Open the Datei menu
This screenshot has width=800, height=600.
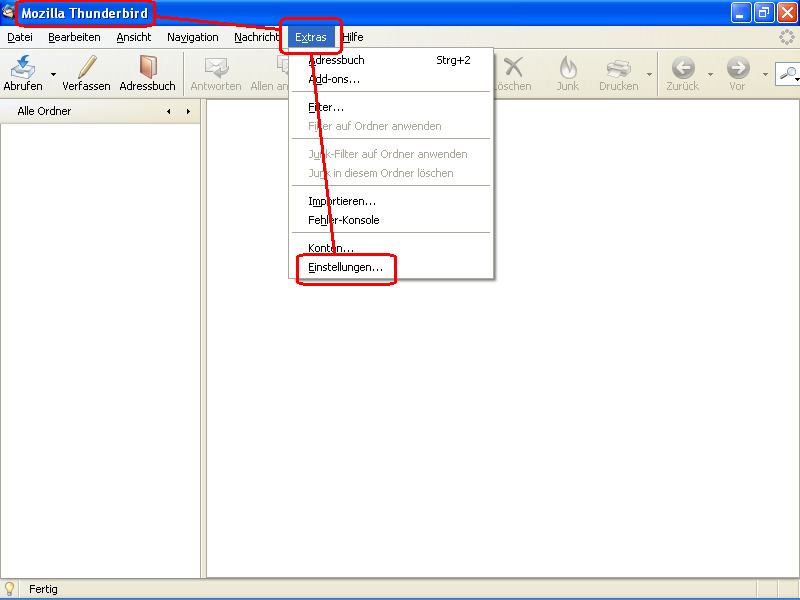[x=20, y=37]
